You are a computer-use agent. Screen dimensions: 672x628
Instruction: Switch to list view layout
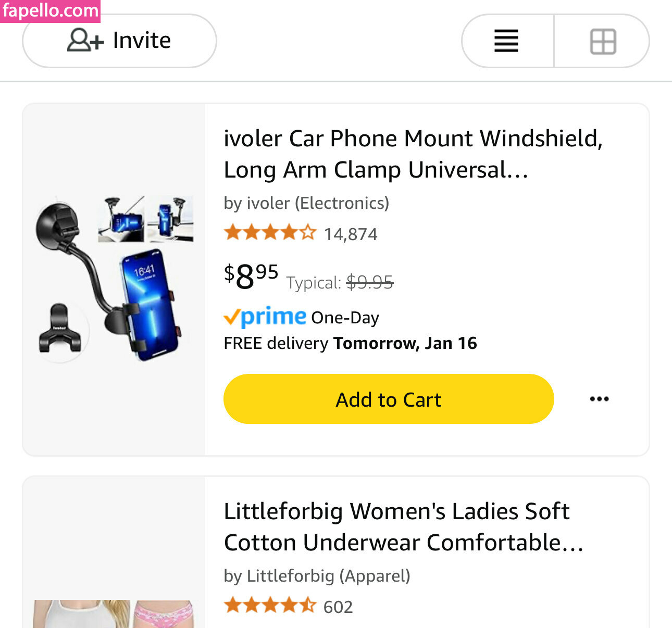click(x=506, y=41)
